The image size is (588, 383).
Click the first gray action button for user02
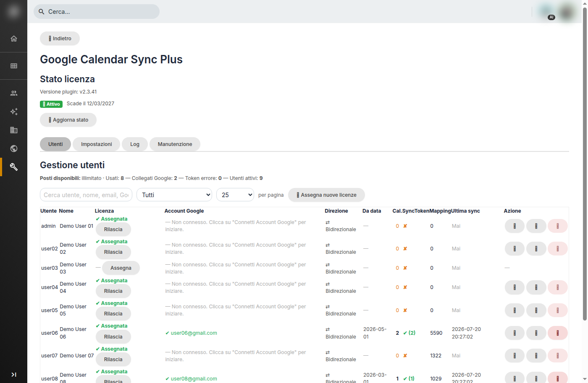[514, 249]
